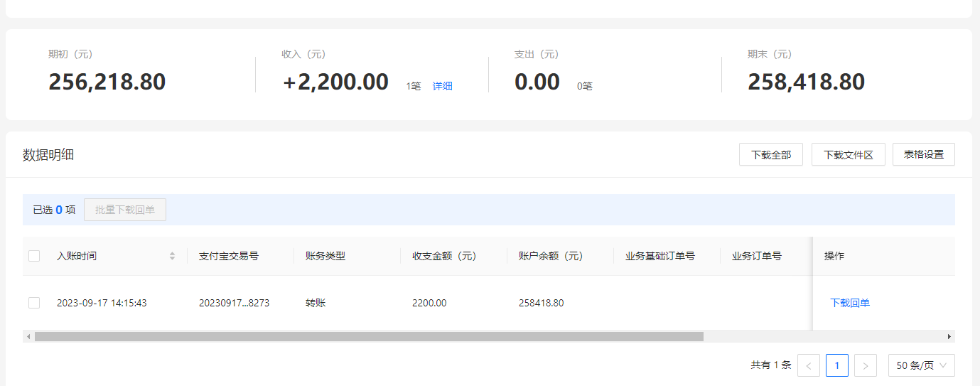The width and height of the screenshot is (980, 386).
Task: Click the horizontal table scrollbar thumb
Action: pos(369,336)
